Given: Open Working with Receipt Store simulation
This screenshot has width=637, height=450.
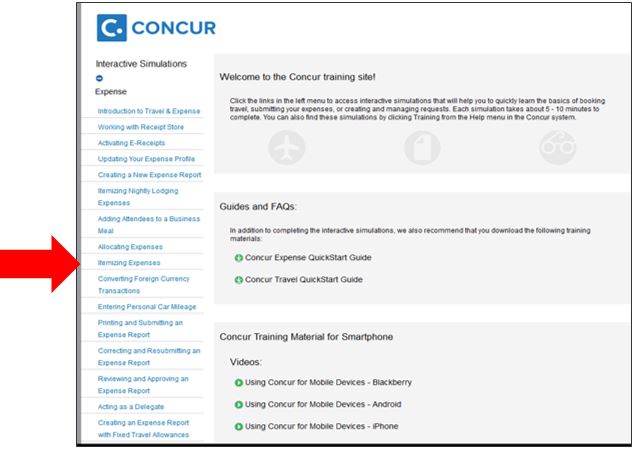Looking at the screenshot, I should 141,127.
